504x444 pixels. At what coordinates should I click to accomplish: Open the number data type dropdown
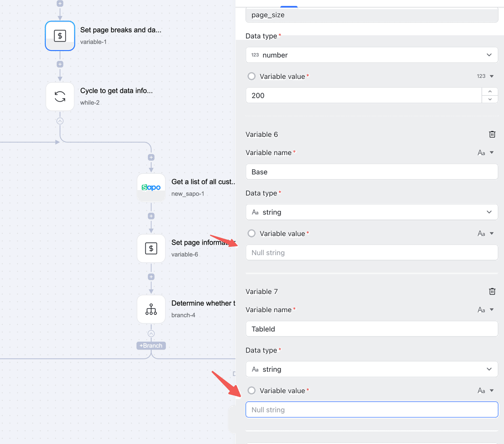(x=372, y=55)
